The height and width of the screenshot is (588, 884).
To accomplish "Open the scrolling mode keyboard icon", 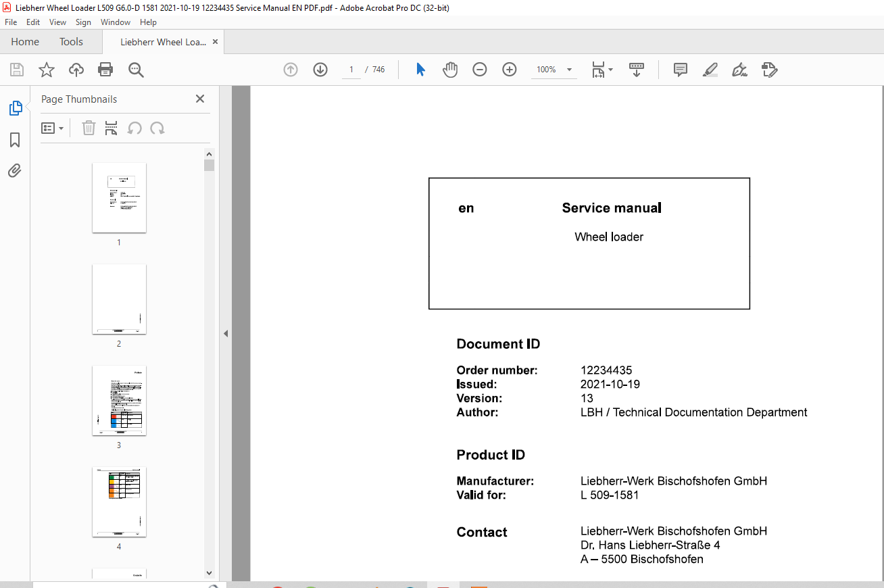I will (x=636, y=70).
